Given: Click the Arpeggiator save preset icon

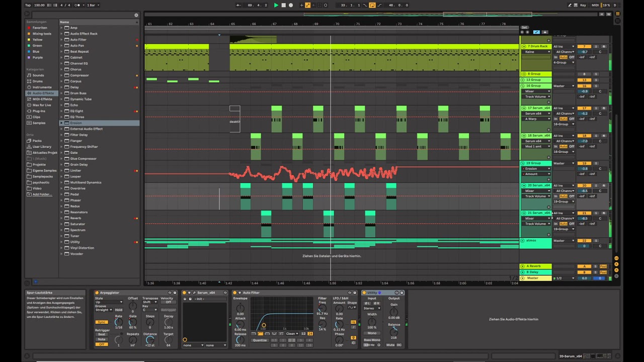Looking at the screenshot, I should [175, 293].
